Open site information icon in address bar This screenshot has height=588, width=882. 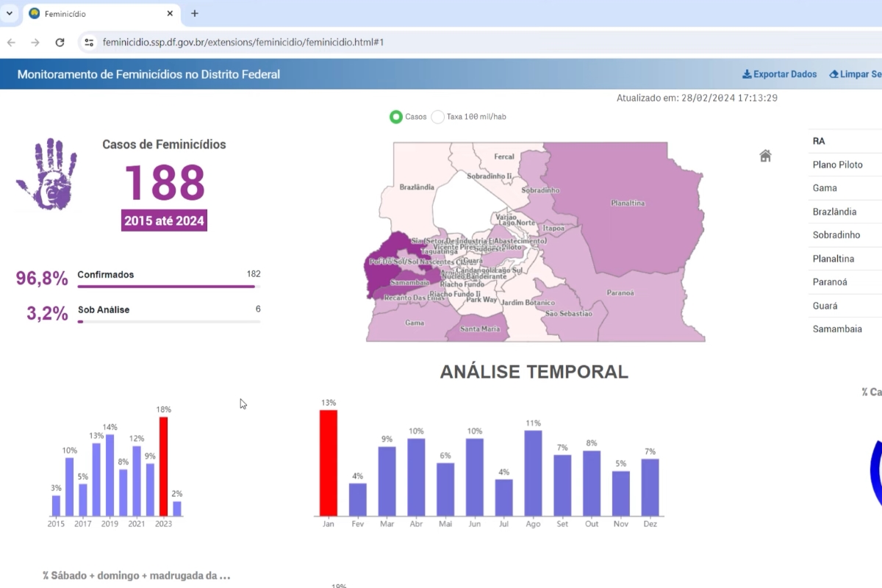89,43
